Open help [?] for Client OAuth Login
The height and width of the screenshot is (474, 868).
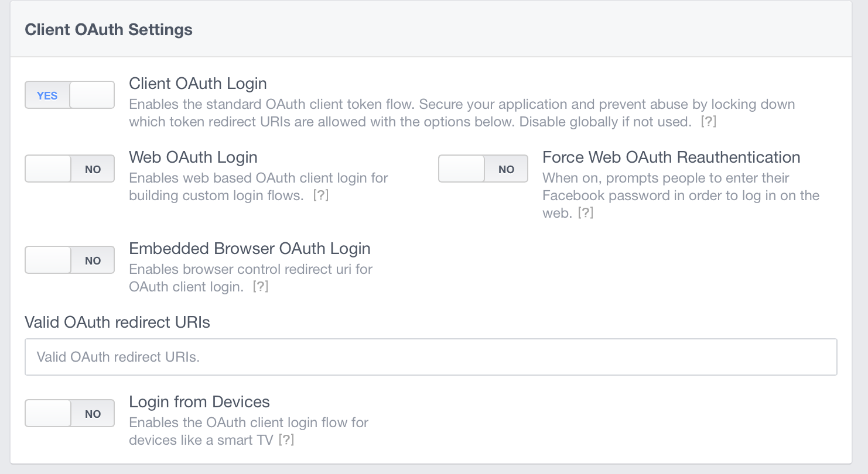(x=709, y=122)
